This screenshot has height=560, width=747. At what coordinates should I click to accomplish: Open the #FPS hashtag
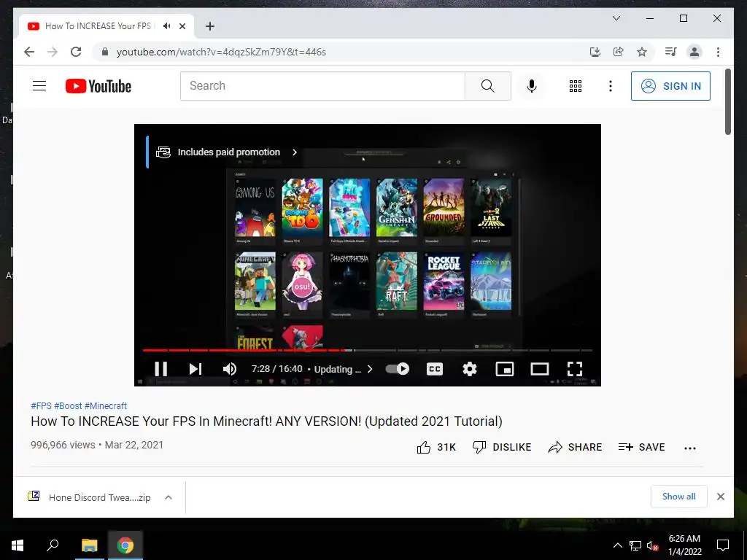click(x=41, y=405)
